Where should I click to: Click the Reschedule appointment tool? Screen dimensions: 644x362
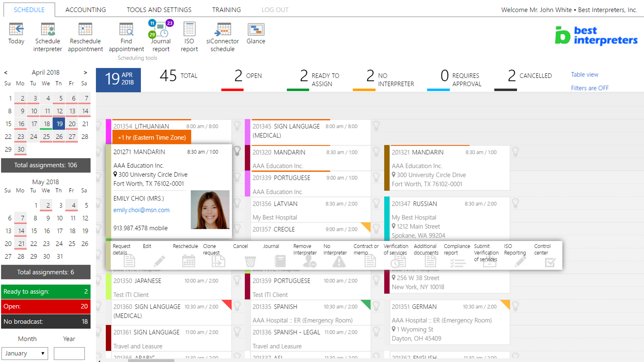point(85,36)
